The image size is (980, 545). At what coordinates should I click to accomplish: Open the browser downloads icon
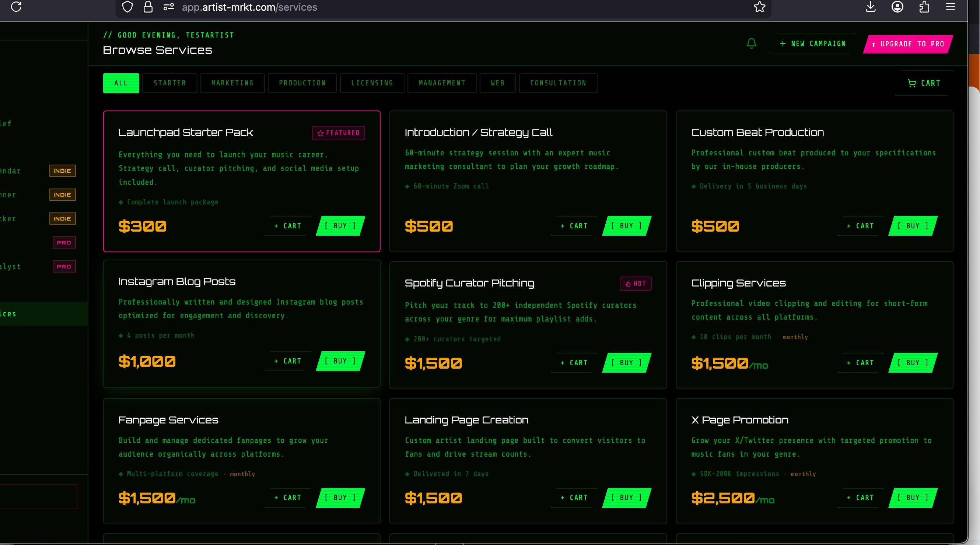pyautogui.click(x=871, y=7)
